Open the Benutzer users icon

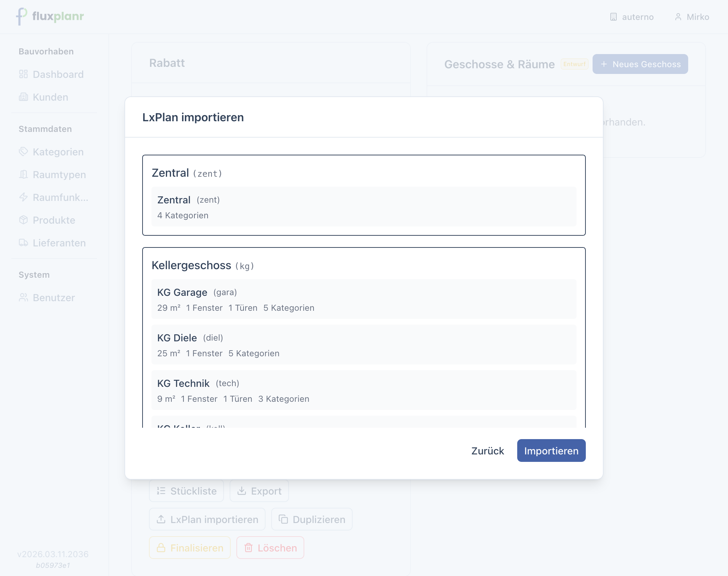[x=23, y=298]
